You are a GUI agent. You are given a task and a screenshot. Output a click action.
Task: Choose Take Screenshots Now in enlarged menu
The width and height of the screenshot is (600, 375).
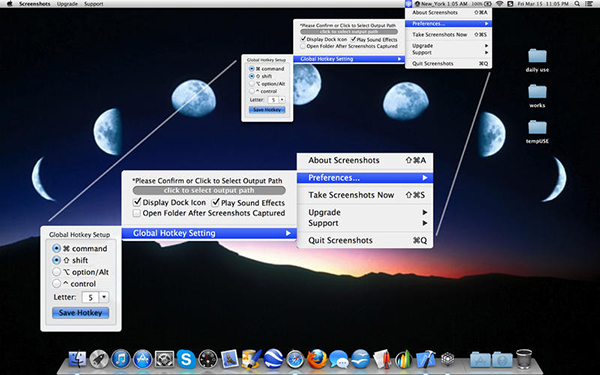[x=365, y=195]
